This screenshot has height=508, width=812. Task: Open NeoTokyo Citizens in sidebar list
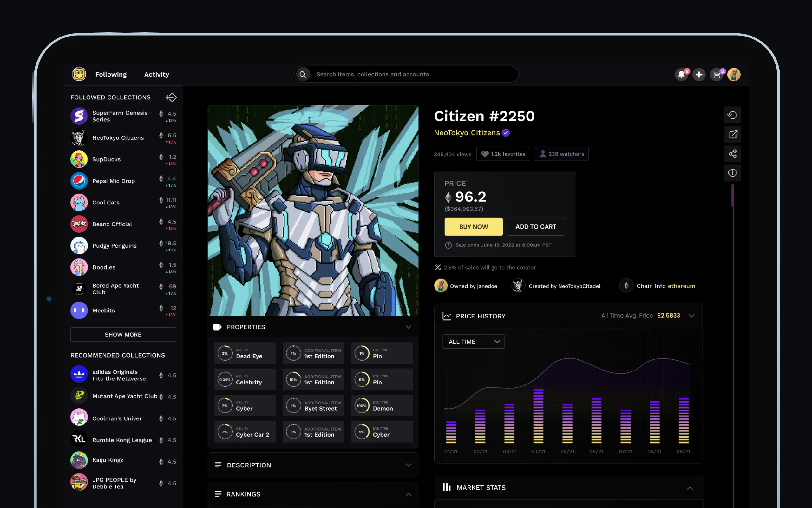click(123, 138)
